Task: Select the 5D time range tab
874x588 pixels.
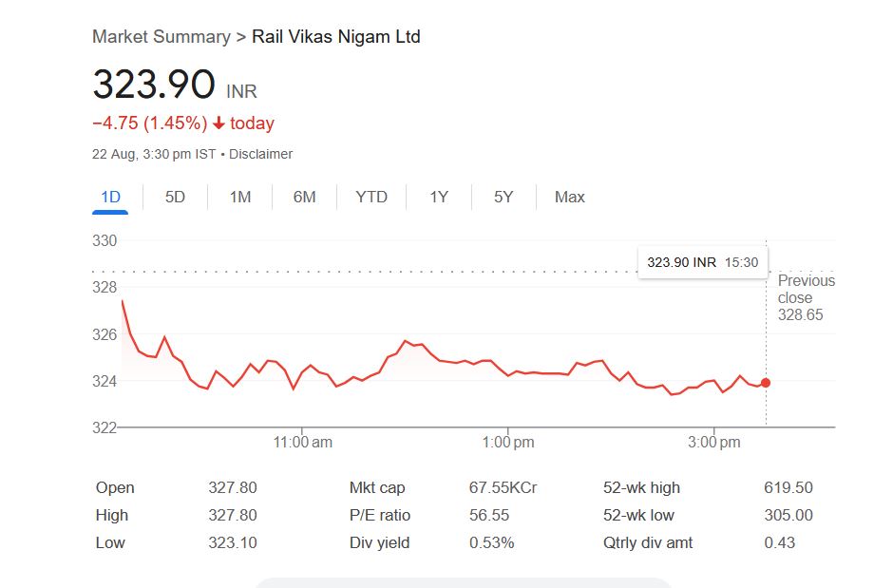Action: pyautogui.click(x=175, y=197)
